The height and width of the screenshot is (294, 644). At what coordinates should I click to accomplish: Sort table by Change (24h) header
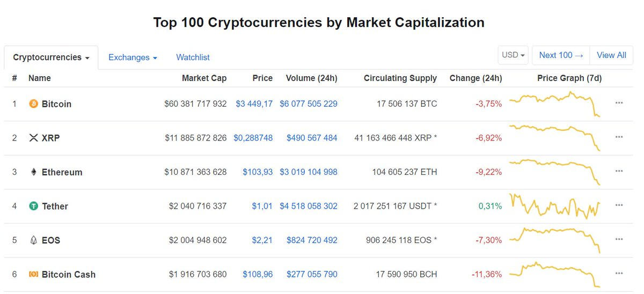475,78
